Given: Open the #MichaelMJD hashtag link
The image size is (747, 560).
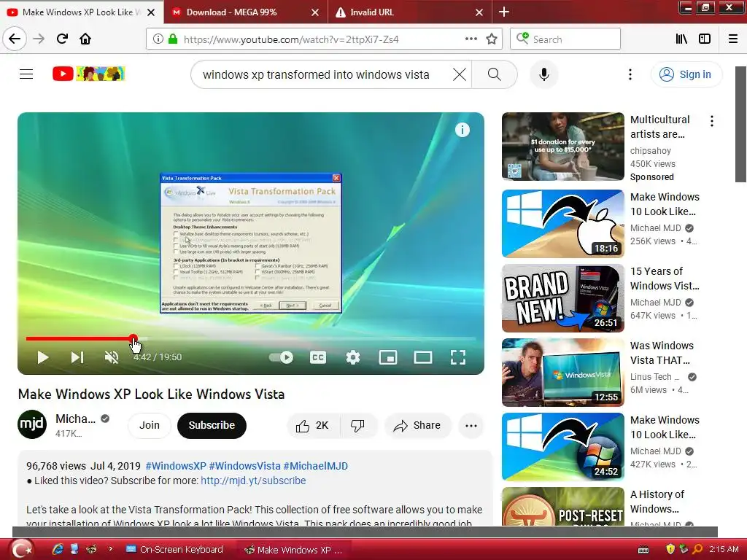Looking at the screenshot, I should point(315,466).
